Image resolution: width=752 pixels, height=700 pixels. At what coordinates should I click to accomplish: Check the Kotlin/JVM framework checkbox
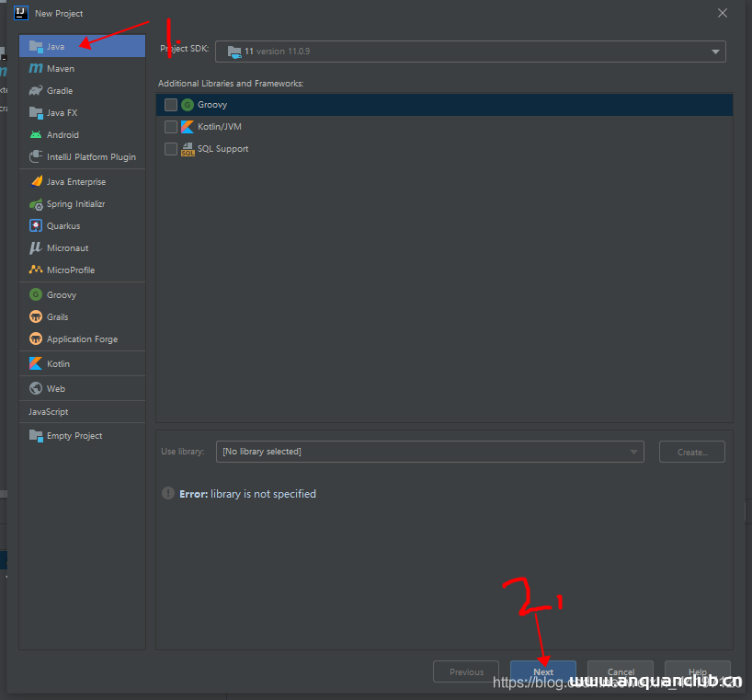pyautogui.click(x=171, y=127)
